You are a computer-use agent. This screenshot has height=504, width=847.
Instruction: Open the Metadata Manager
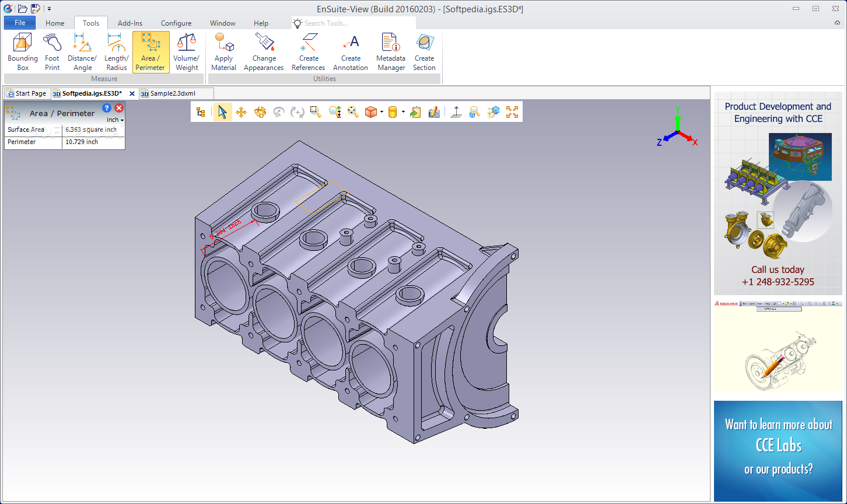(x=391, y=52)
